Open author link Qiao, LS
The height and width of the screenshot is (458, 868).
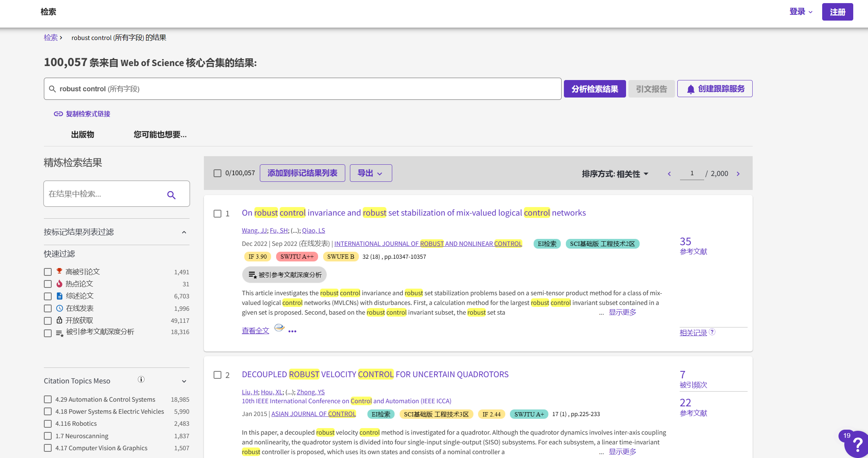313,230
